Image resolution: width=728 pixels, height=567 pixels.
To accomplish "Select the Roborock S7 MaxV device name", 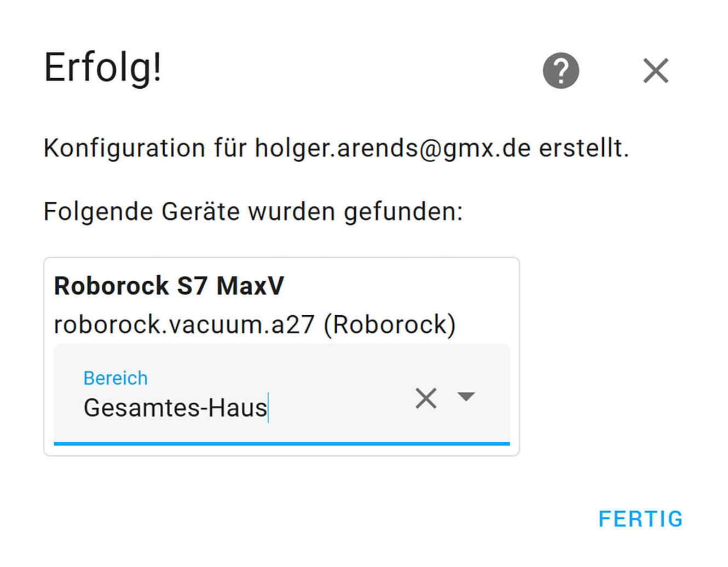I will 169,286.
